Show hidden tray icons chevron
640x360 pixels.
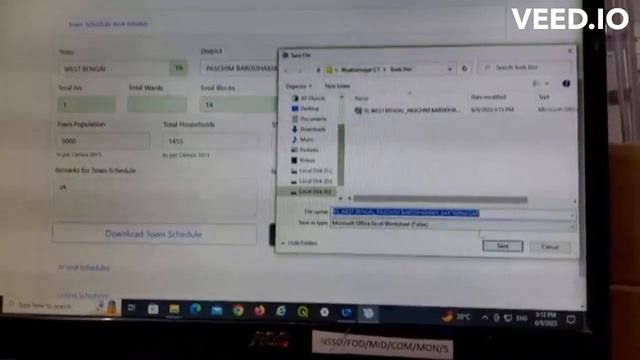click(x=484, y=318)
